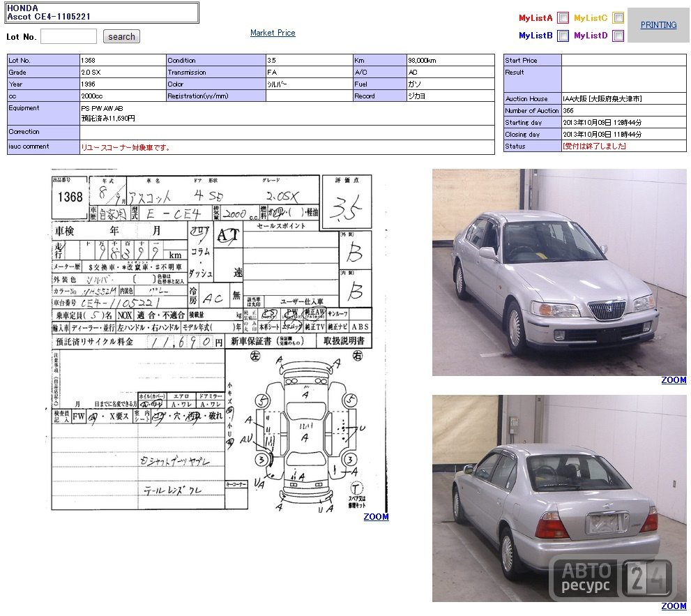Select the Transmission value FA
691x616 pixels.
pos(272,73)
